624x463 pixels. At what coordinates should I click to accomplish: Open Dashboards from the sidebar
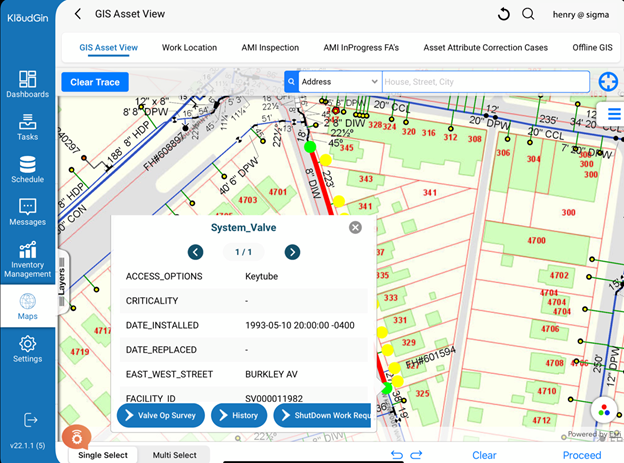coord(27,84)
